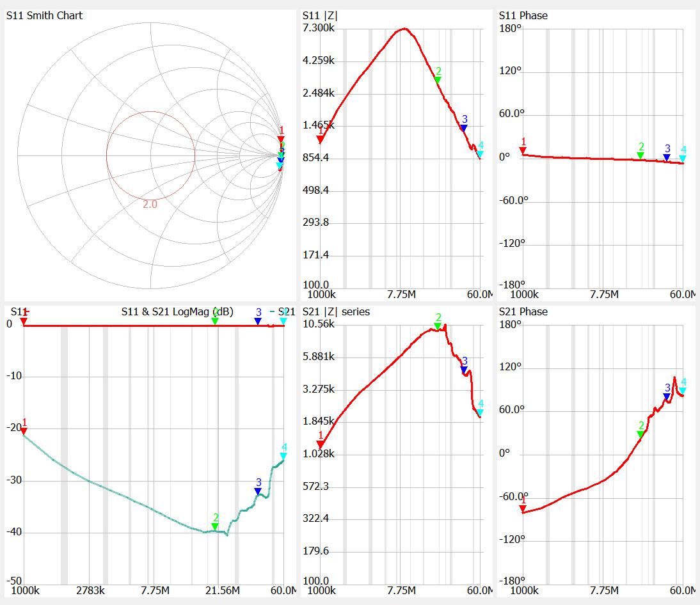Viewport: 700px width, 605px height.
Task: Pick cyan marker 4 on S21 LogMag trace
Action: (x=284, y=455)
